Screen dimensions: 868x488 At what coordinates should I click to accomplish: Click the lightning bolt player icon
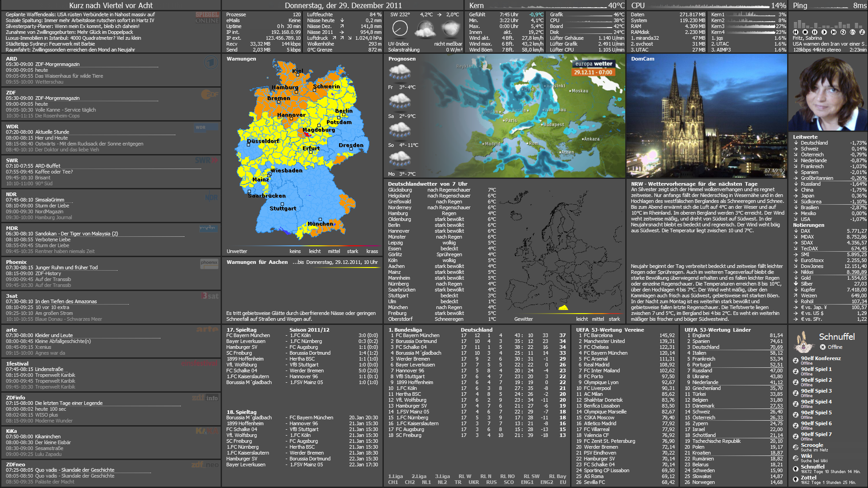pos(843,32)
